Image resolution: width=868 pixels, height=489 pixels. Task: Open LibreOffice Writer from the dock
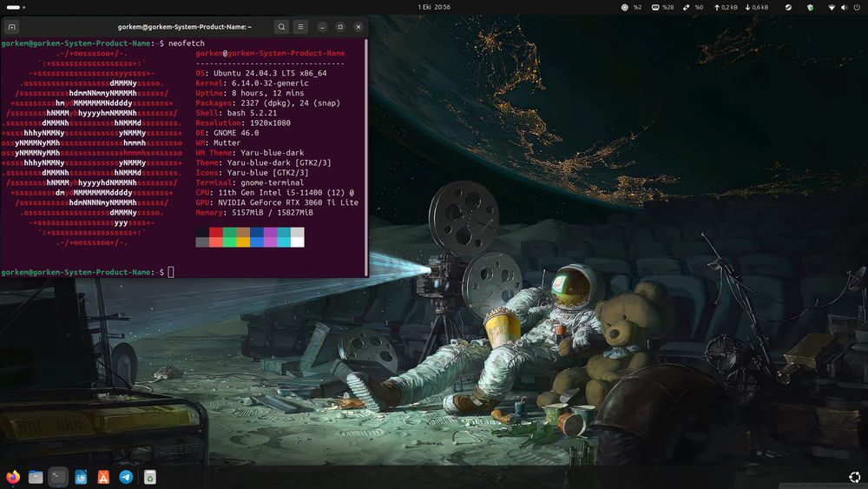point(81,476)
